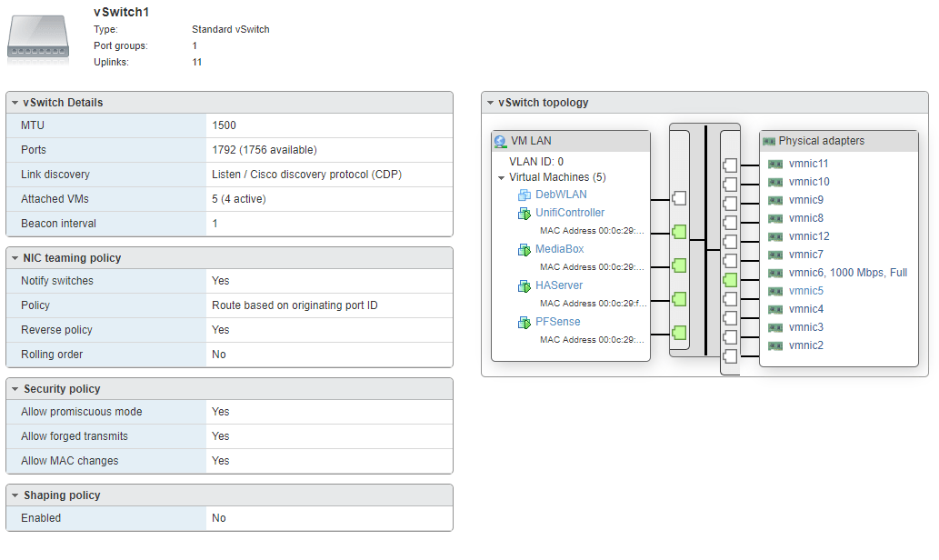Click the Physical adapters header icon
Viewport: 939px width, 560px height.
pos(764,141)
